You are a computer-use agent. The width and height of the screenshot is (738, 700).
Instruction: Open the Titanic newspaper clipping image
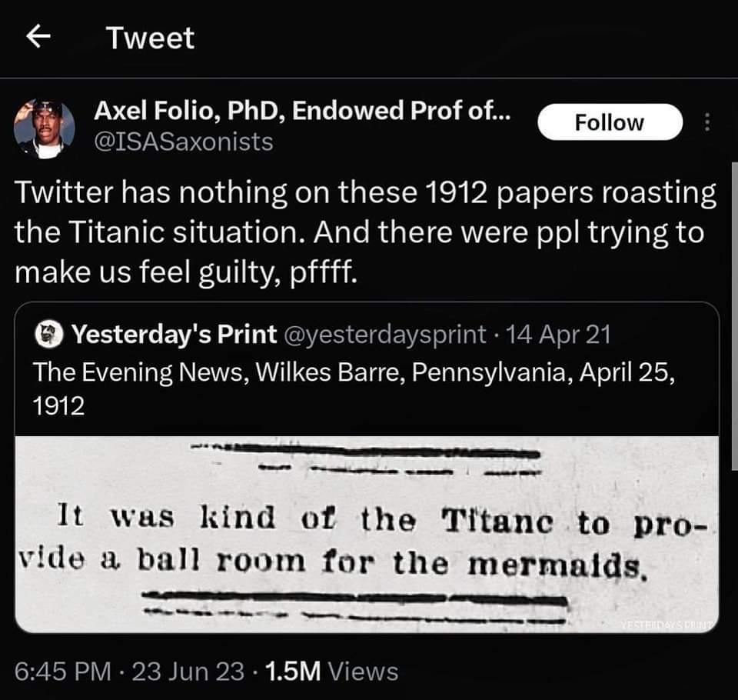367,534
